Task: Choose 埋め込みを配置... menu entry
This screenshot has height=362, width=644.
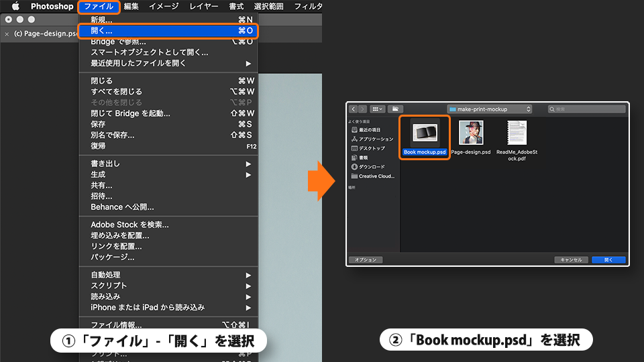Action: point(168,235)
